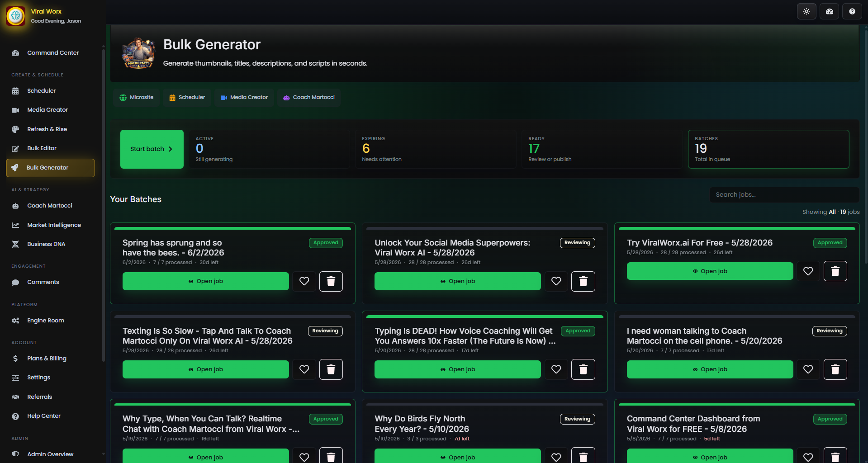Image resolution: width=868 pixels, height=463 pixels.
Task: Open Referrals in the sidebar
Action: click(x=51, y=397)
